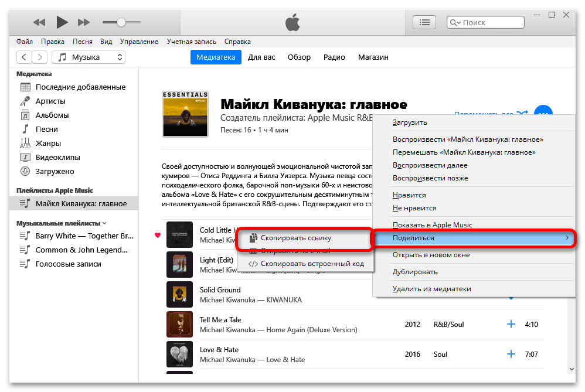Open the Музыка media type dropdown

pos(89,57)
